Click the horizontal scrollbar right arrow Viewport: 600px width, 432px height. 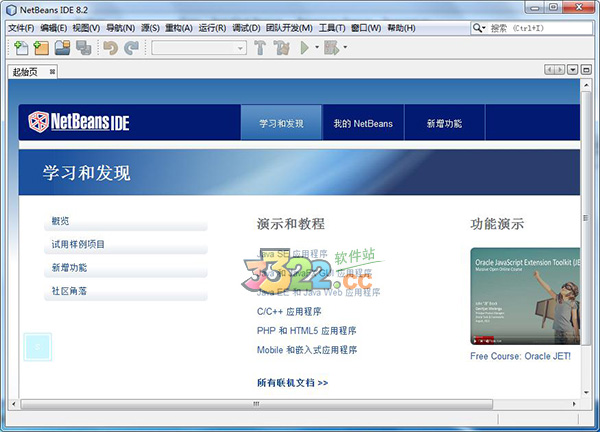574,404
